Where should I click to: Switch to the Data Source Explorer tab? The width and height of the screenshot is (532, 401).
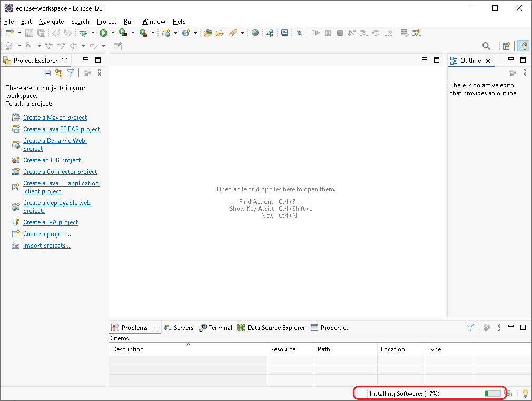point(271,328)
